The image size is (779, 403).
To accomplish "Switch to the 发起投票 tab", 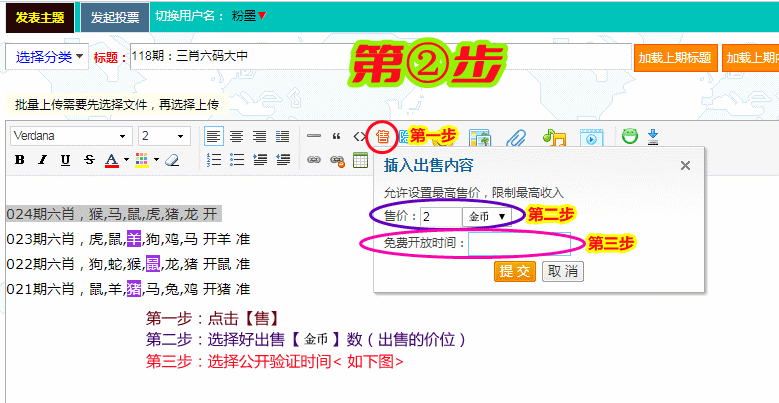I will pyautogui.click(x=115, y=17).
